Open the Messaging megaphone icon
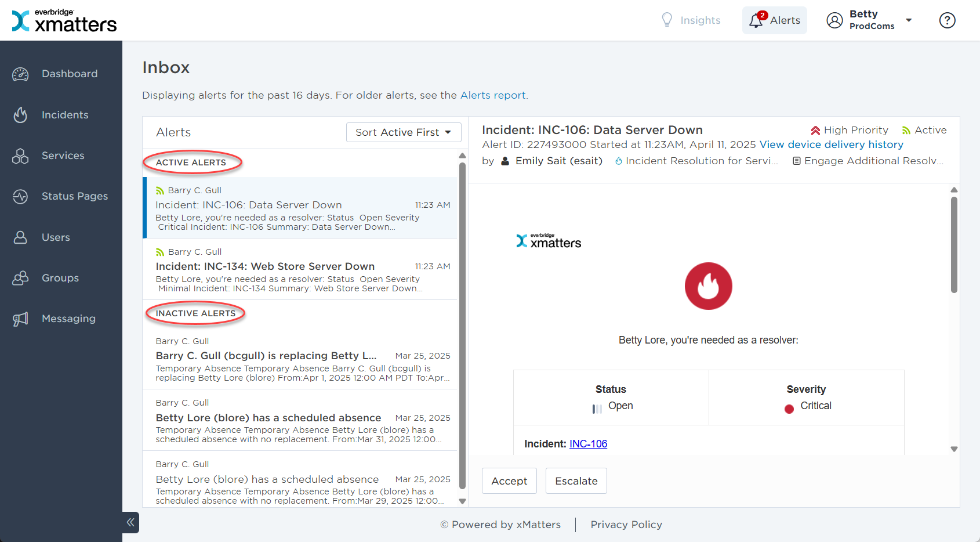Screen dimensions: 980x542 [20, 319]
